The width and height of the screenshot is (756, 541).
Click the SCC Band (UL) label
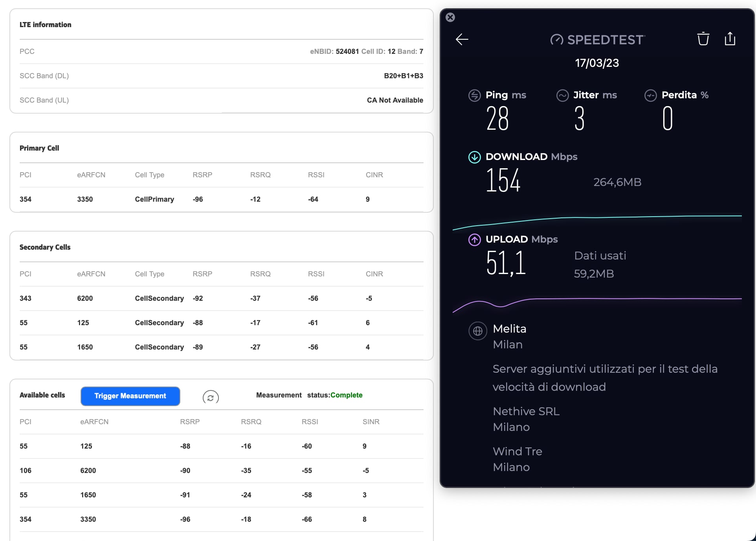[x=44, y=100]
